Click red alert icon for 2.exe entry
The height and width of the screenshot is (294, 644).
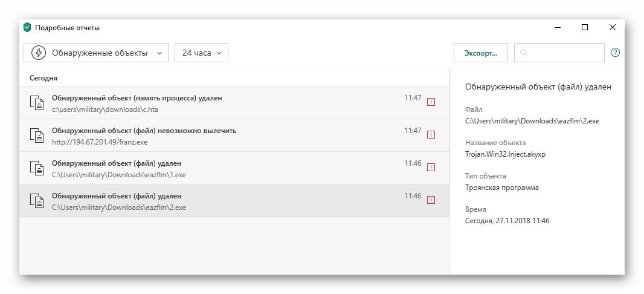tap(431, 200)
